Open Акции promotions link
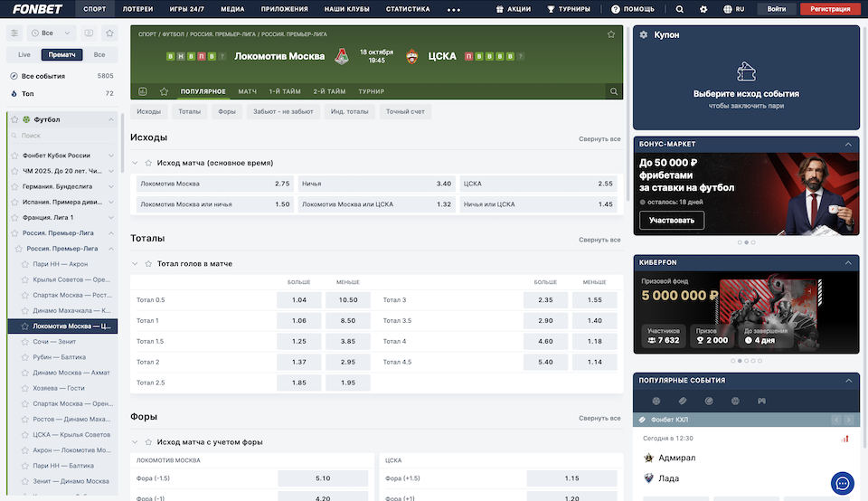 514,9
